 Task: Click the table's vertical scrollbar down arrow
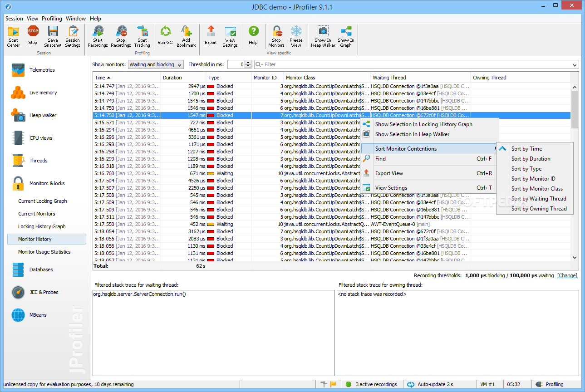575,258
